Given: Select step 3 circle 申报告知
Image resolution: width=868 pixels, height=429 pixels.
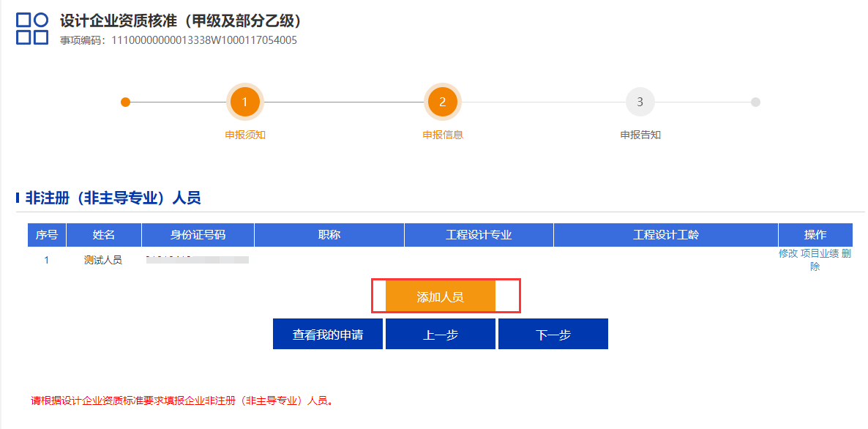Looking at the screenshot, I should 640,102.
